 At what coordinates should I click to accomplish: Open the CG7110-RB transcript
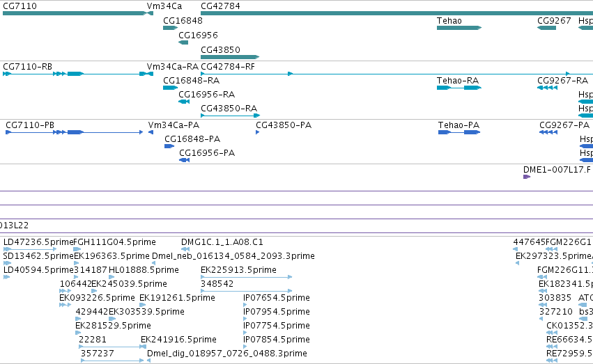[27, 66]
